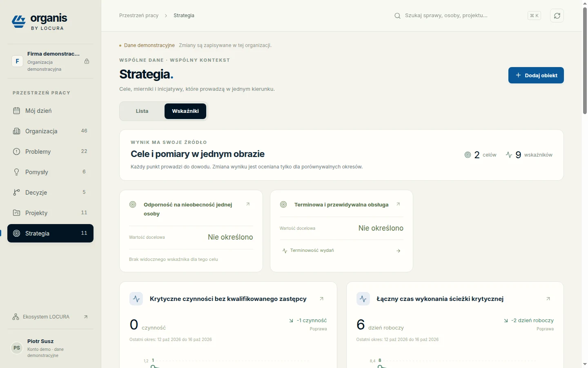
Task: Click Przestrzeń pracy breadcrumb
Action: pos(139,16)
